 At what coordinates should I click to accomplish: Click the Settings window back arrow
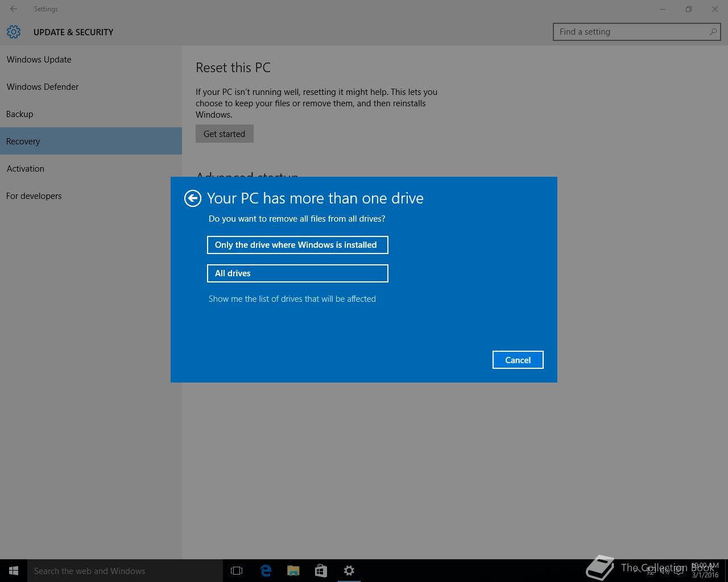pyautogui.click(x=14, y=9)
